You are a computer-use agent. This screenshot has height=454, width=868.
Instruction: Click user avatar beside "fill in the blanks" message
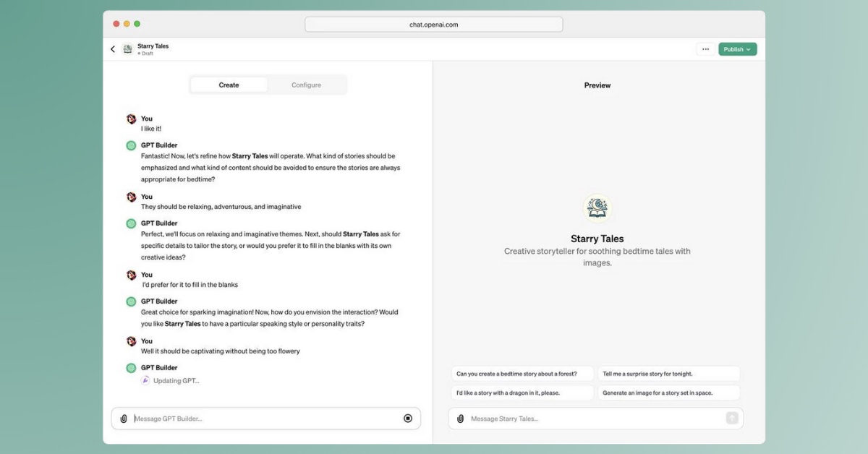(131, 275)
